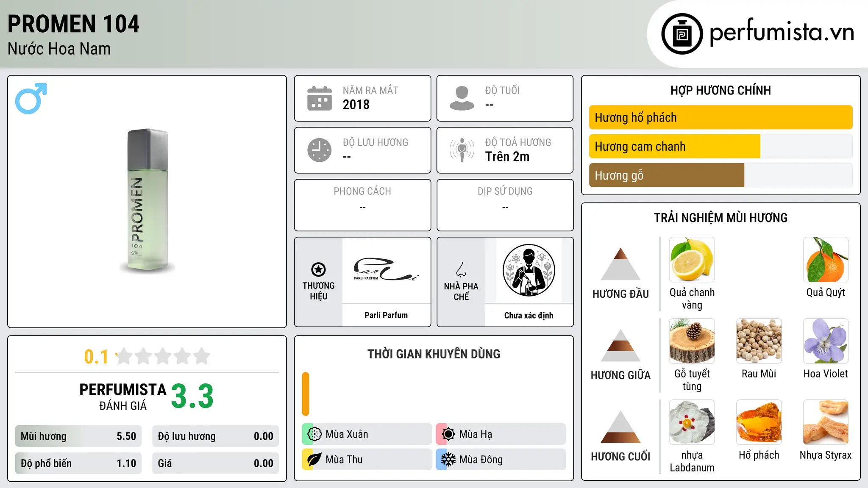Click the Thời gian khuyên dùng heading
The height and width of the screenshot is (488, 868).
tap(434, 354)
